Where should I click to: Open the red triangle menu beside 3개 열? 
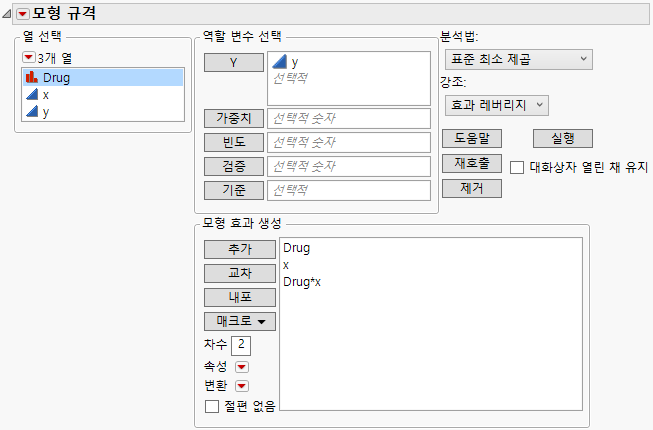[29, 57]
